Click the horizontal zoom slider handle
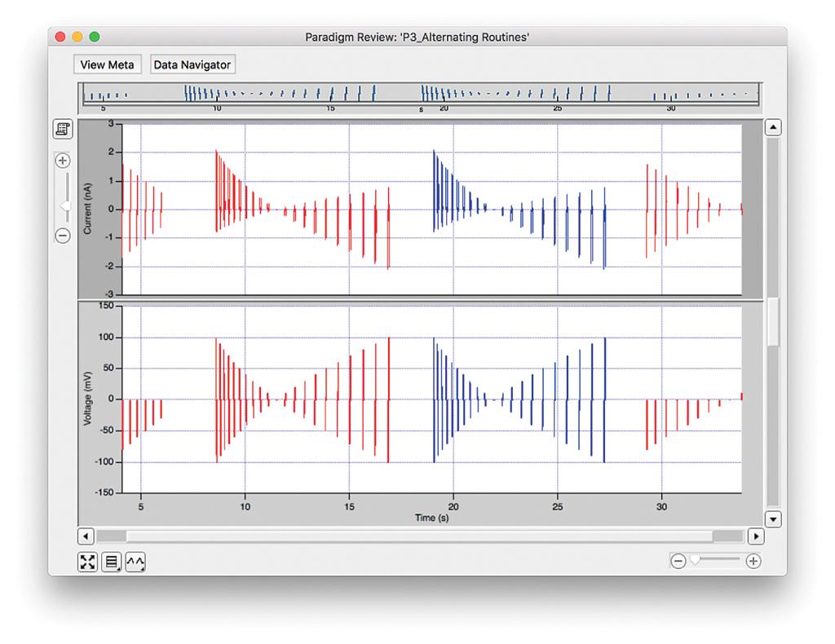Image resolution: width=835 pixels, height=644 pixels. 695,560
